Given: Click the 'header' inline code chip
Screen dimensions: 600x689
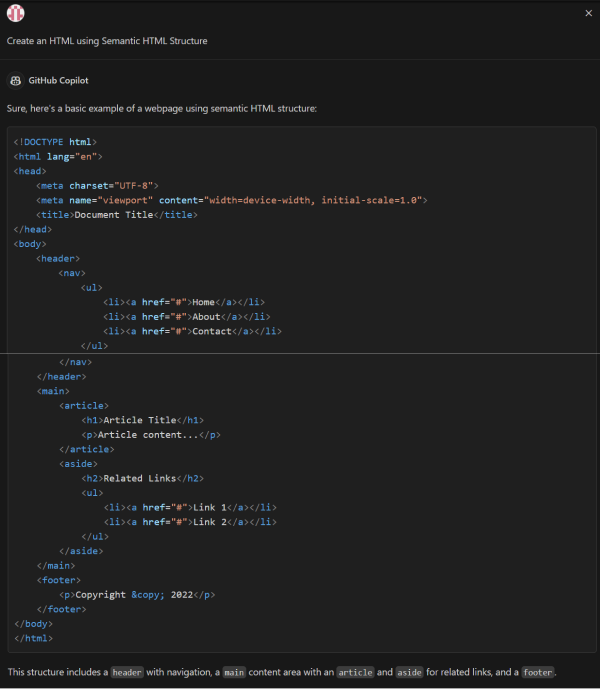Looking at the screenshot, I should [x=127, y=672].
